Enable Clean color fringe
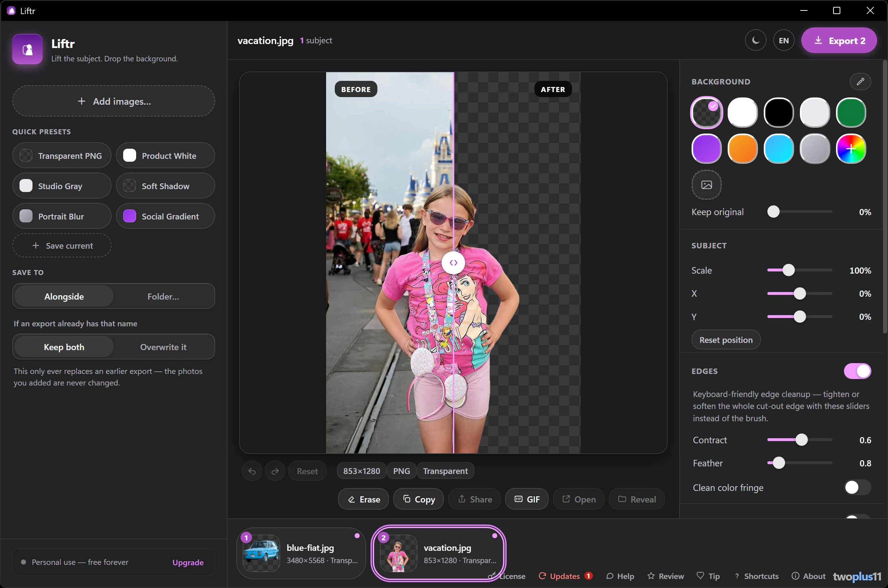 click(857, 488)
